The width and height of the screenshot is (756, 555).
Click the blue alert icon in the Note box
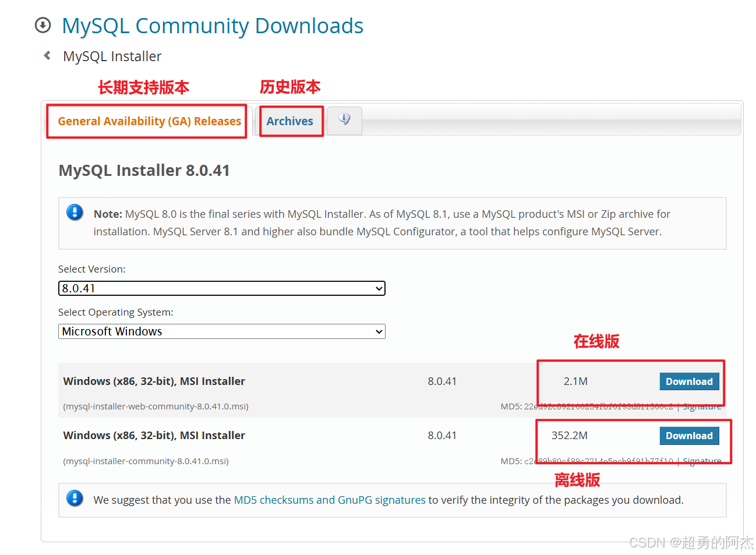(75, 212)
